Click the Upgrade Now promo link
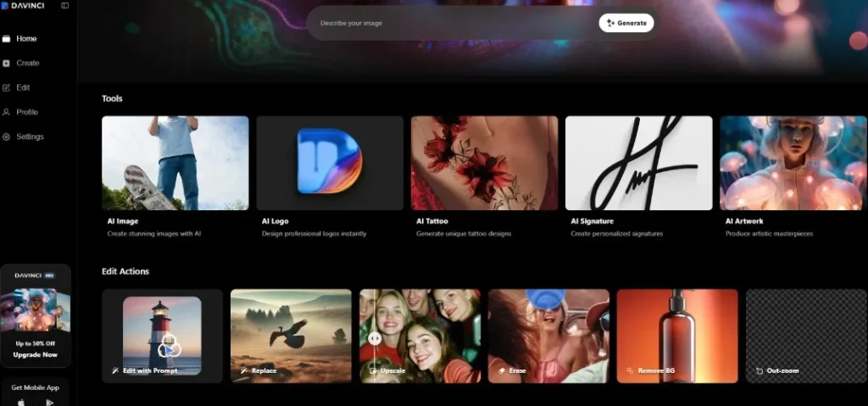 [x=36, y=354]
